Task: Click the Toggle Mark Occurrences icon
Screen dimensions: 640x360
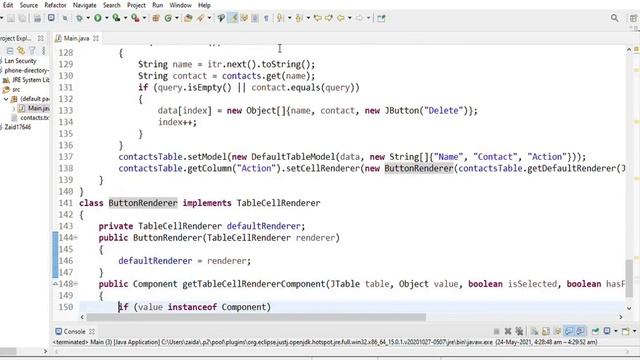Action: pyautogui.click(x=234, y=18)
